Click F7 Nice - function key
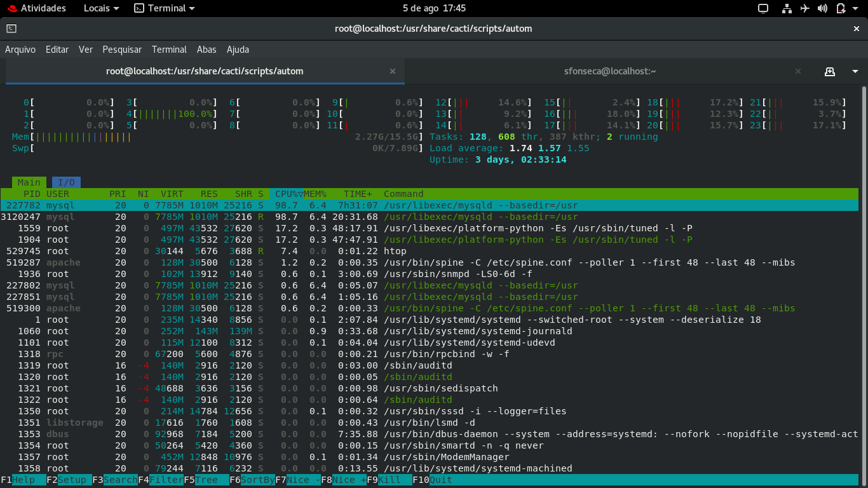Screen dimensions: 868x488 pyautogui.click(x=298, y=480)
